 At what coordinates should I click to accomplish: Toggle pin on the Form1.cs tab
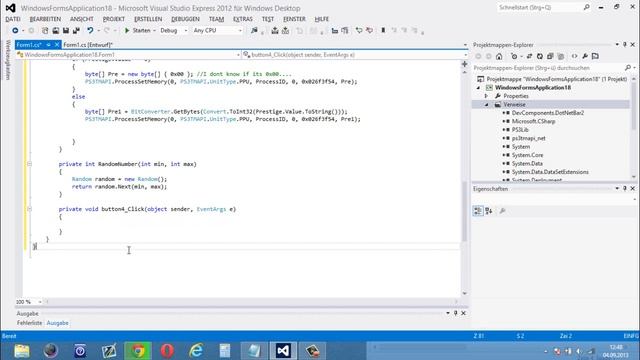tap(48, 44)
